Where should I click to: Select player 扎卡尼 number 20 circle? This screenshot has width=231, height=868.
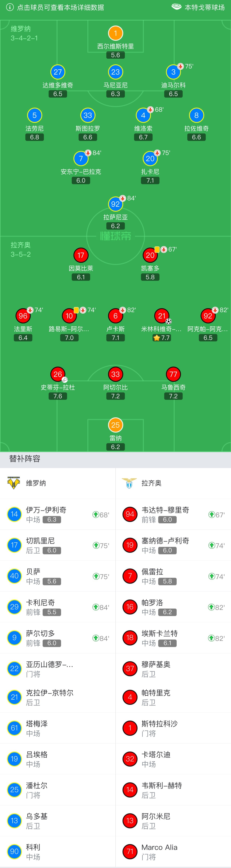coord(150,158)
